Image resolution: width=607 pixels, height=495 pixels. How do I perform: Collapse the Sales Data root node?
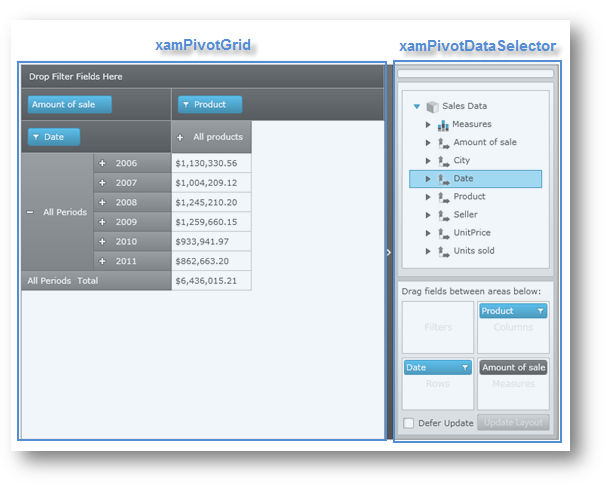tap(414, 106)
